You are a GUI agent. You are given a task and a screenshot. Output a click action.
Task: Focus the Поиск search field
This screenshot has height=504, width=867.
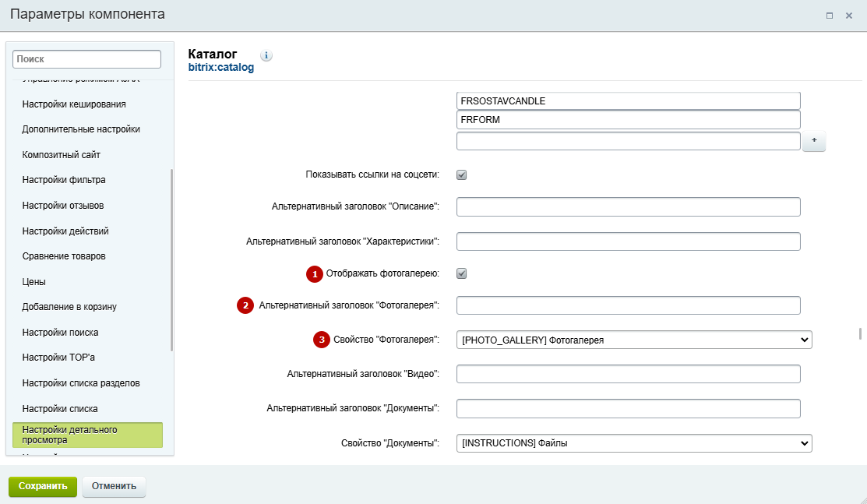(86, 59)
